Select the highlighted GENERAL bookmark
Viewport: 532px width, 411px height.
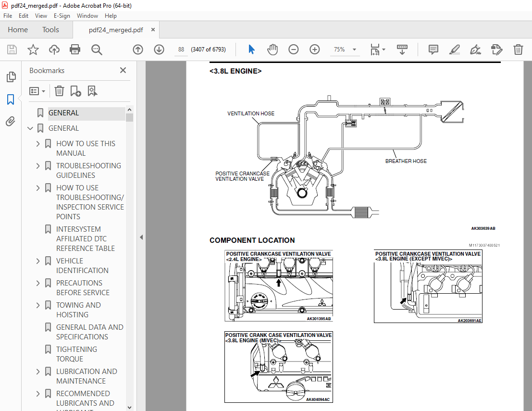tap(63, 113)
